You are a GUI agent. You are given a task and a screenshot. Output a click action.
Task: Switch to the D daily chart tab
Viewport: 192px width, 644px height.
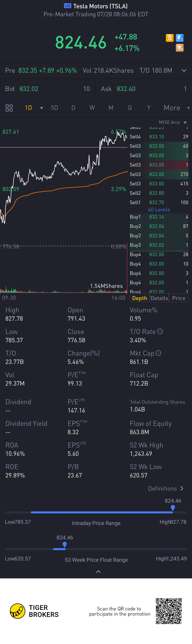73,108
